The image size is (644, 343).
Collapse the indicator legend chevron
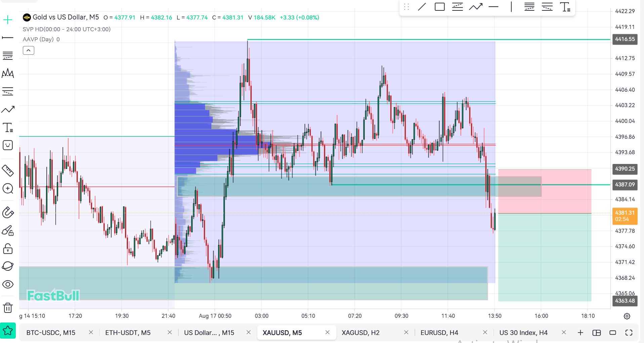pos(29,50)
